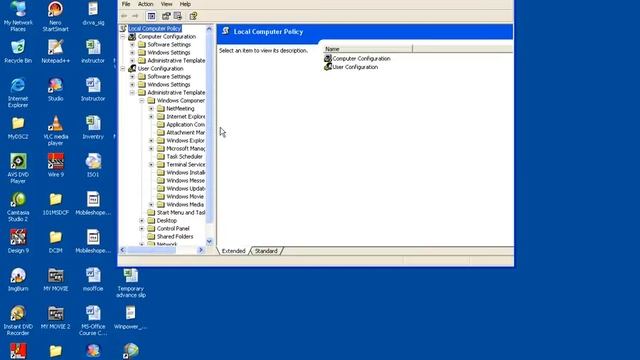Select the msoffcie document icon
This screenshot has height=360, width=640.
(93, 280)
